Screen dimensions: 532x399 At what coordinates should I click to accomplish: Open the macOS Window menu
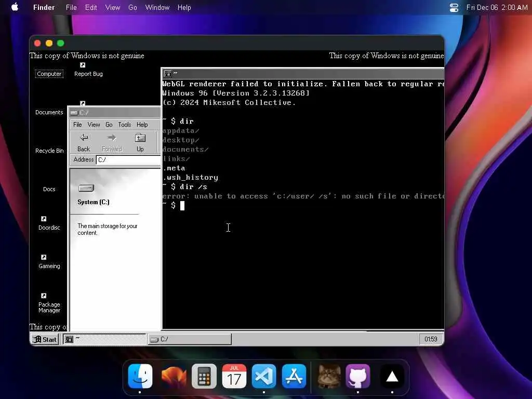pyautogui.click(x=157, y=7)
